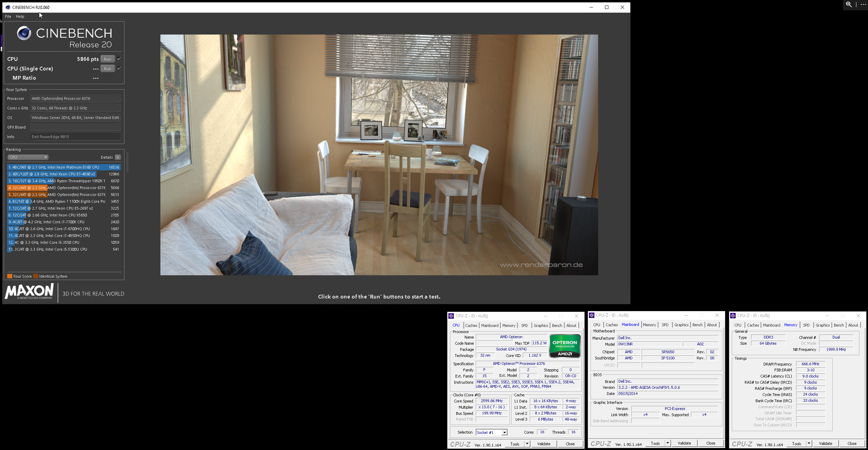Select ranking row Xeon X5650
The image size is (868, 450).
pyautogui.click(x=64, y=215)
